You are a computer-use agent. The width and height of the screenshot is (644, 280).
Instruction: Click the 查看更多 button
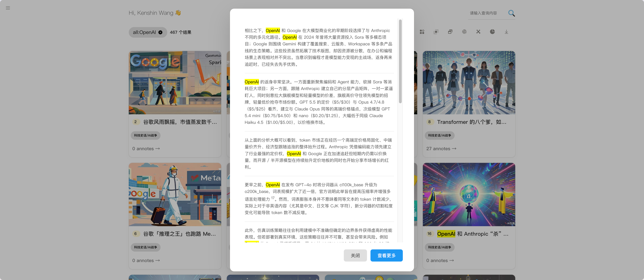click(x=386, y=256)
